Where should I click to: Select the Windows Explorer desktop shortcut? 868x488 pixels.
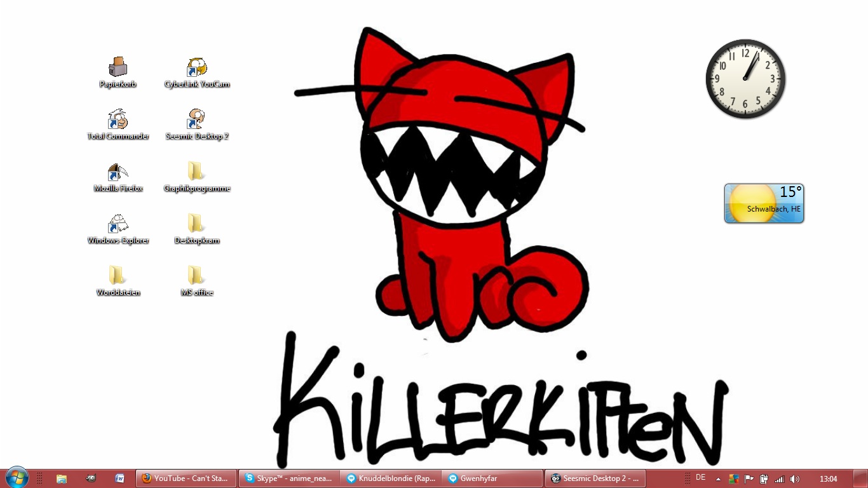(118, 224)
